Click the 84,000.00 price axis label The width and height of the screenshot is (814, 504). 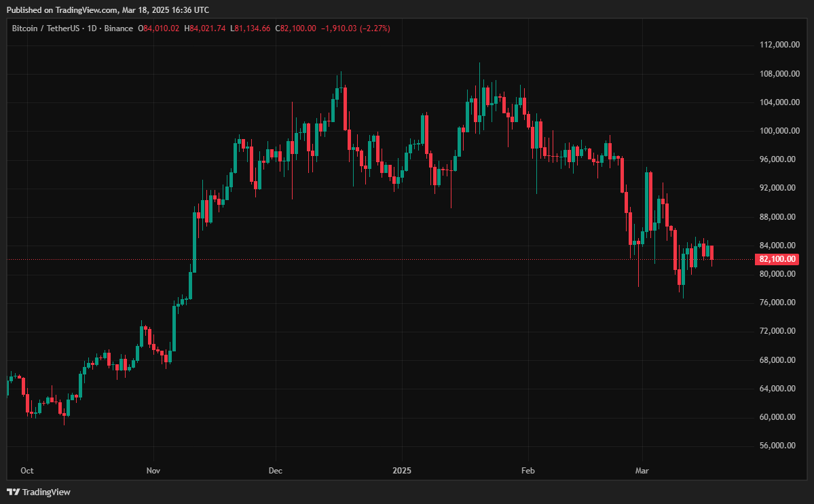pyautogui.click(x=777, y=246)
